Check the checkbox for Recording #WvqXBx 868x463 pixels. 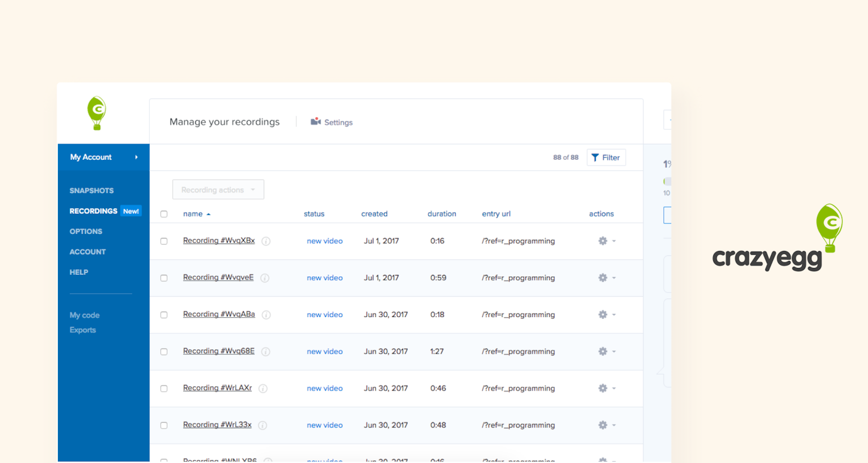[164, 241]
